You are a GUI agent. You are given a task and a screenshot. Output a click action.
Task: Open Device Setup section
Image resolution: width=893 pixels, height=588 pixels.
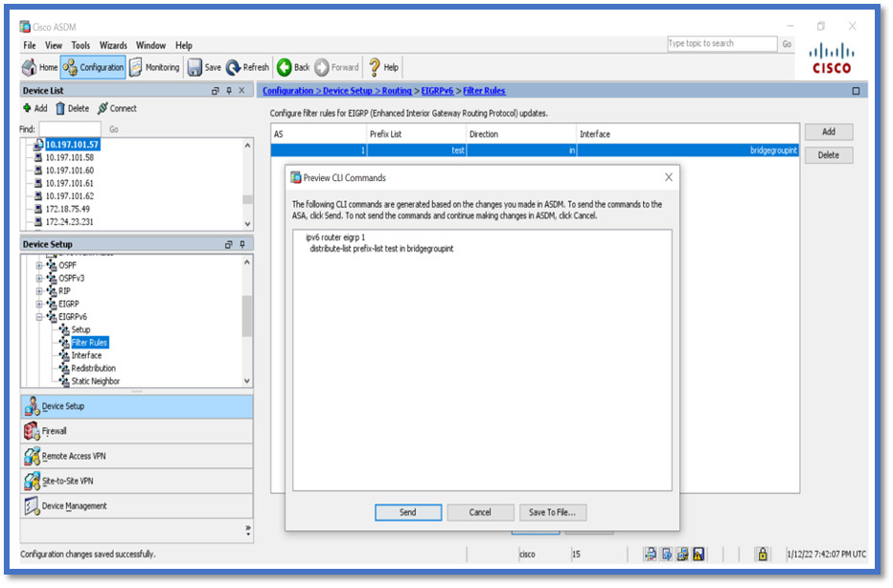tap(137, 406)
